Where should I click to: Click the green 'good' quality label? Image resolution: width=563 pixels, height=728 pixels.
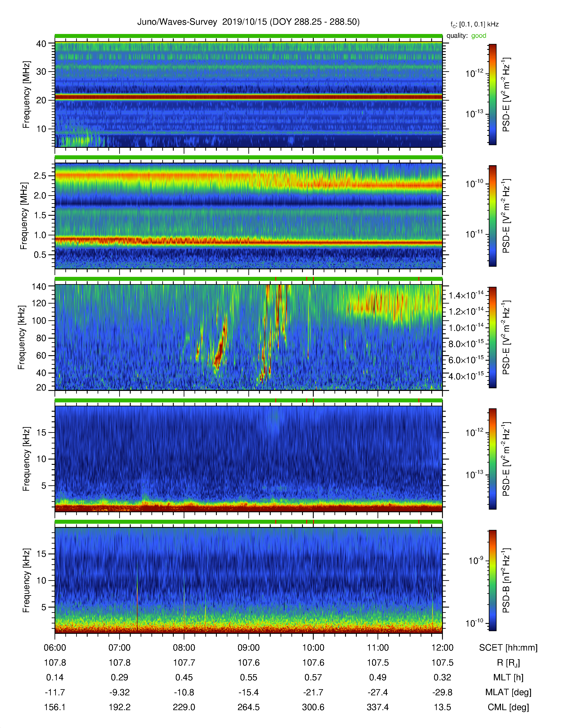[479, 36]
